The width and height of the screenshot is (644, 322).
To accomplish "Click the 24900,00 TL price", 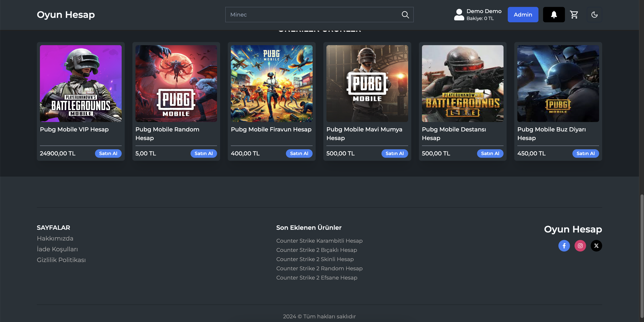I will click(x=58, y=154).
